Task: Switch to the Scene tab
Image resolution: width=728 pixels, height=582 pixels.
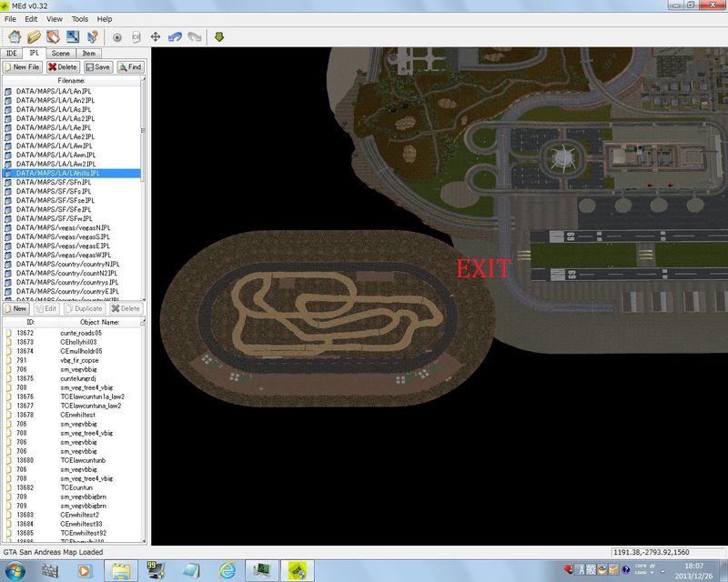Action: click(x=61, y=54)
